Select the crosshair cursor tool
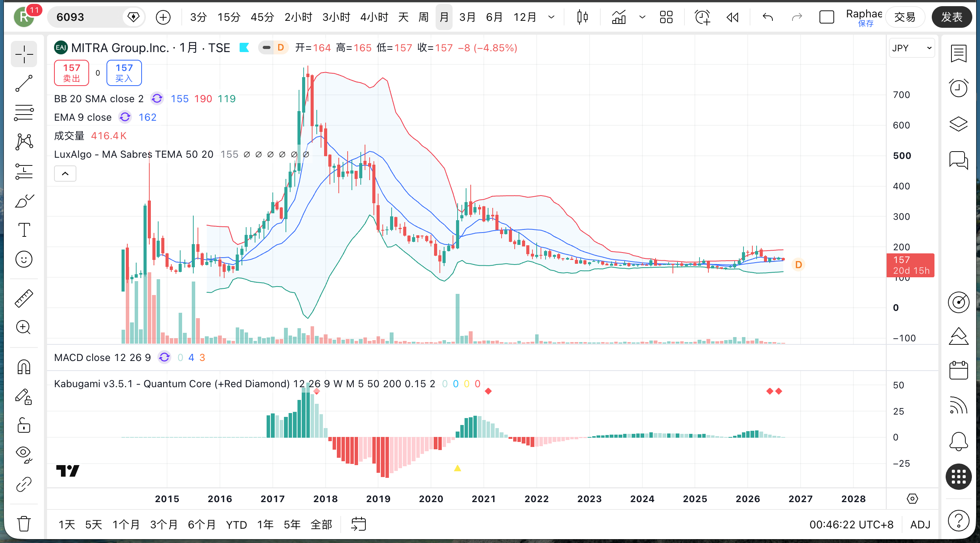 click(24, 54)
